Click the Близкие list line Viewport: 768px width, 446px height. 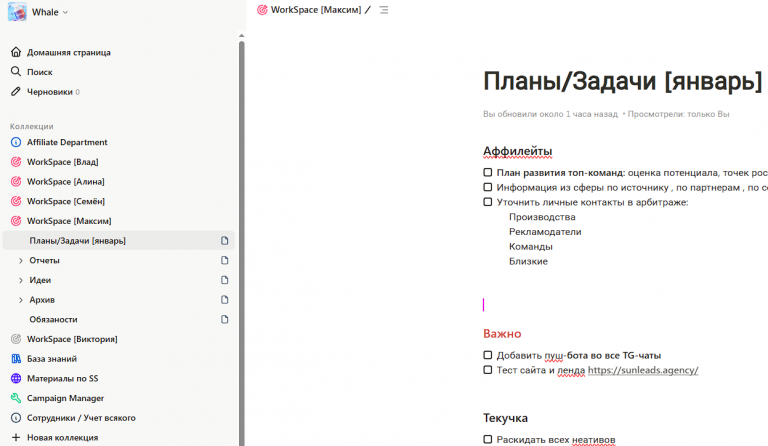(x=528, y=261)
